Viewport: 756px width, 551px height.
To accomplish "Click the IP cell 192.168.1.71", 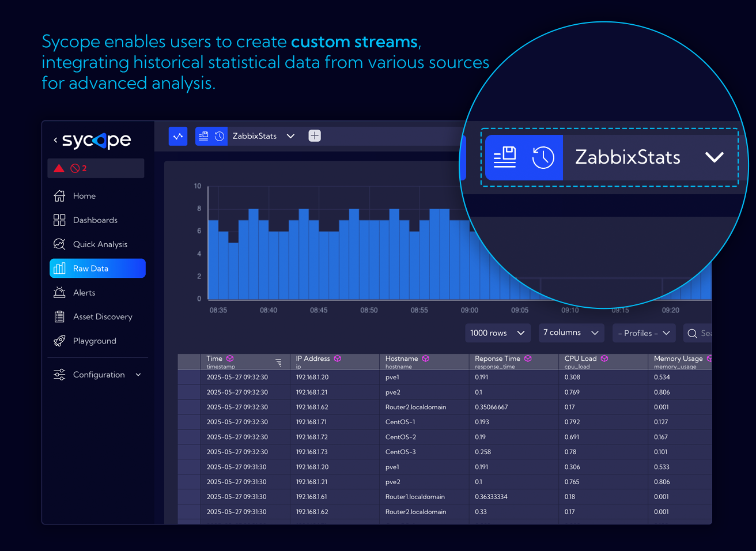I will pyautogui.click(x=311, y=422).
